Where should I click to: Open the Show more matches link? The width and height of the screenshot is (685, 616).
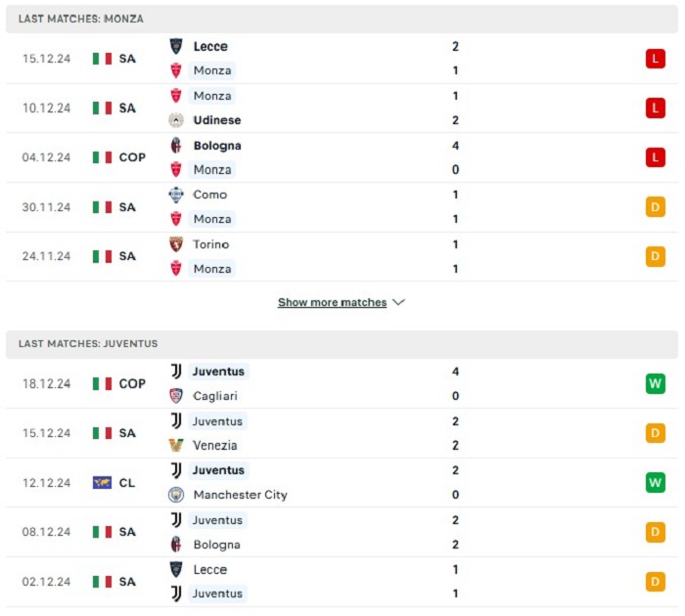(332, 302)
